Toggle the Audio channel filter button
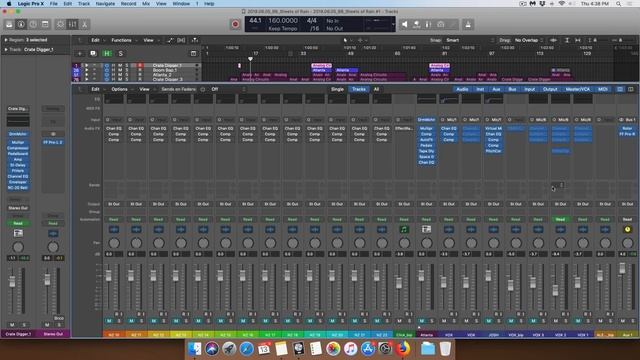 pos(462,89)
